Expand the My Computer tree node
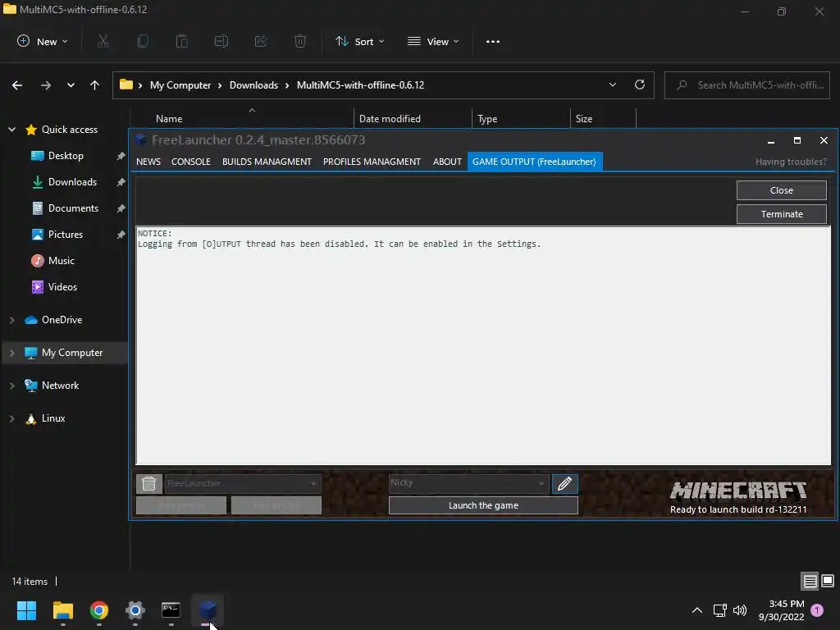Screen dimensions: 840x630 [x=11, y=353]
